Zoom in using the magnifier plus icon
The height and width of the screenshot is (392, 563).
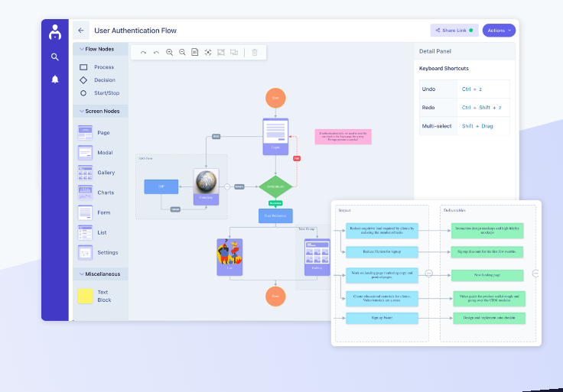click(x=169, y=53)
